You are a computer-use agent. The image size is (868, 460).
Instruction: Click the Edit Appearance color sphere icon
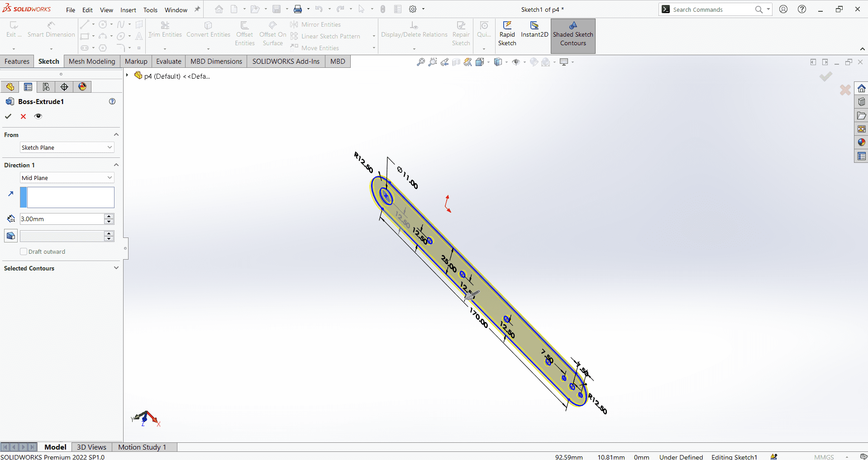pyautogui.click(x=534, y=62)
